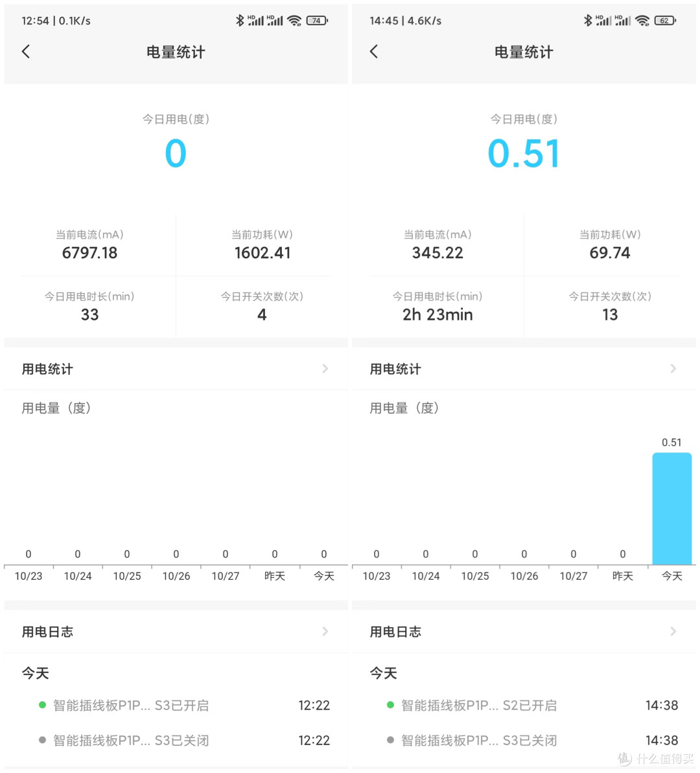
Task: Open right 用电统计 section header
Action: 524,369
